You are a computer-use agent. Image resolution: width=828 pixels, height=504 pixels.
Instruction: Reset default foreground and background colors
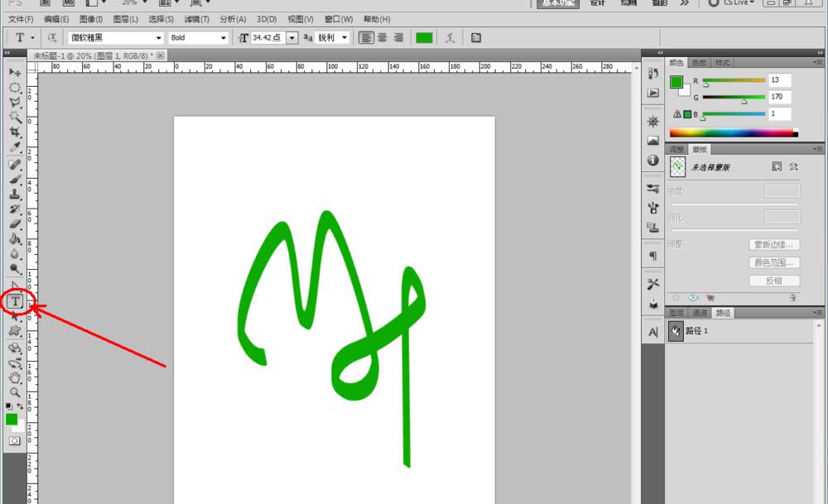[x=9, y=406]
